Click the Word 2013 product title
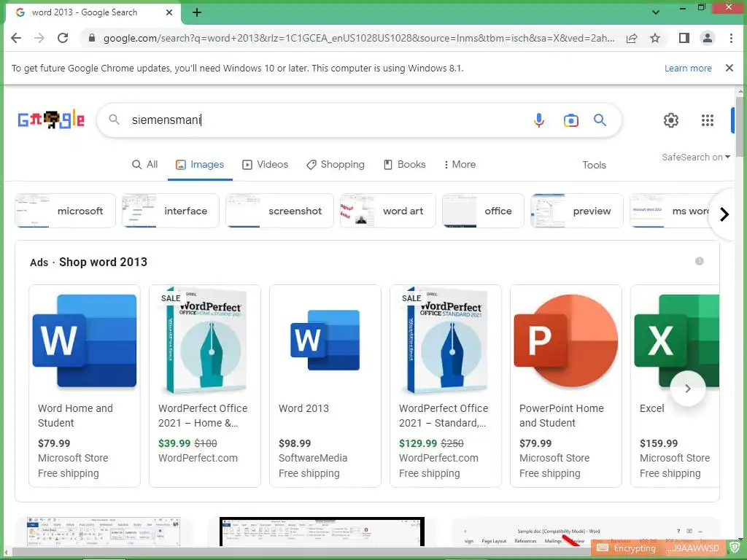 pos(303,408)
